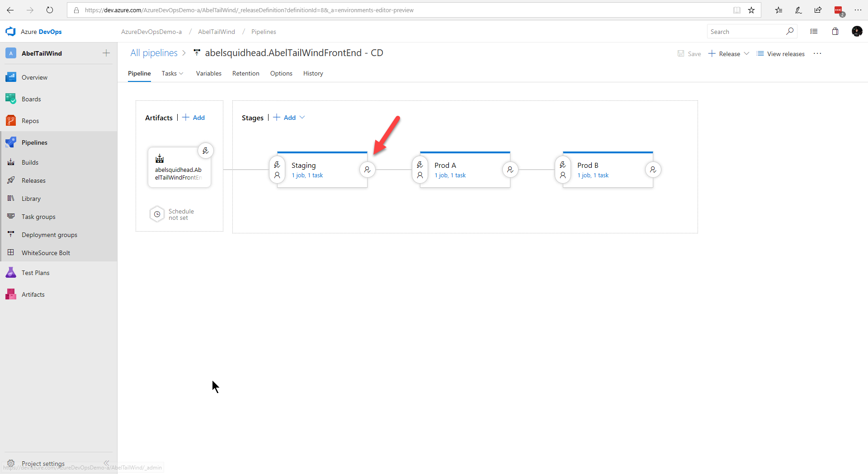Screen dimensions: 868x474
Task: Open browser share icon
Action: pos(818,10)
